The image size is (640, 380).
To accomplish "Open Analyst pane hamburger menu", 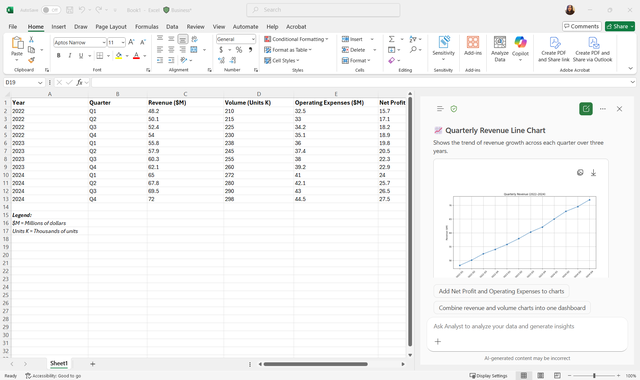I will pos(440,109).
